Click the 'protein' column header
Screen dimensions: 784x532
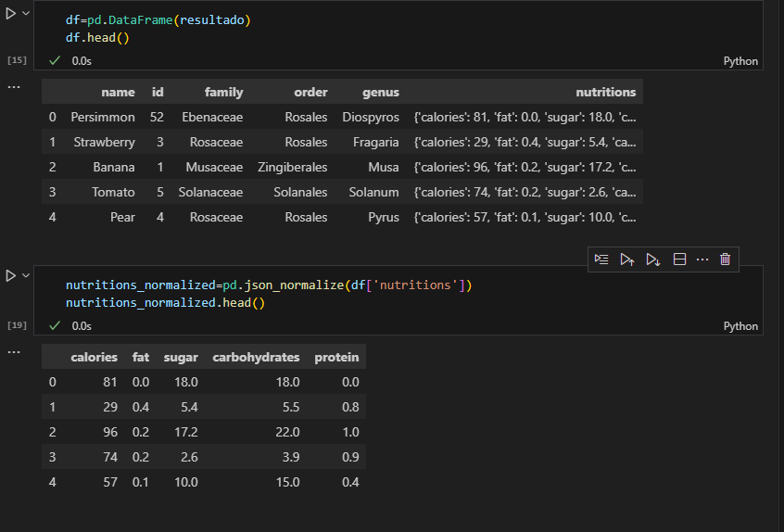tap(336, 357)
